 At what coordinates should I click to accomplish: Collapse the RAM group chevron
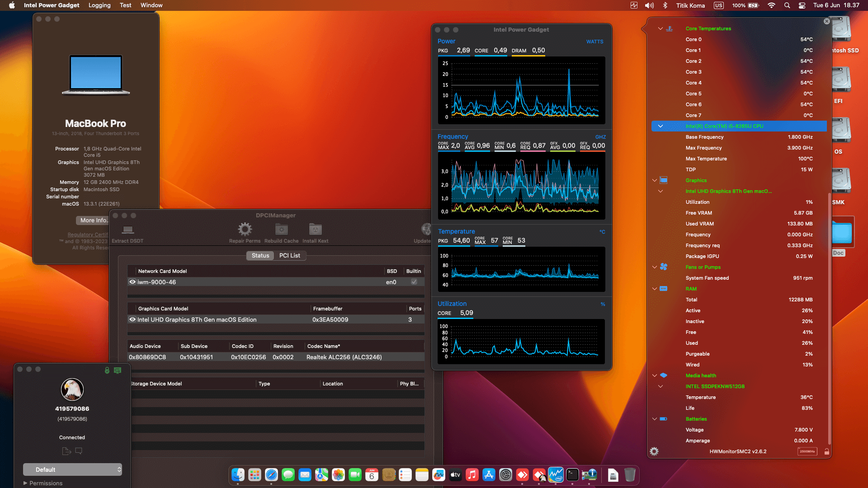(654, 289)
